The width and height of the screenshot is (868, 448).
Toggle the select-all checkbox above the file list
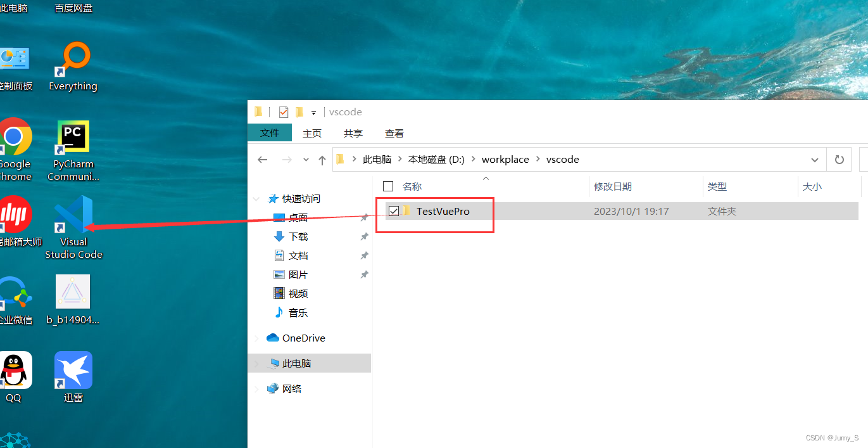(x=388, y=186)
